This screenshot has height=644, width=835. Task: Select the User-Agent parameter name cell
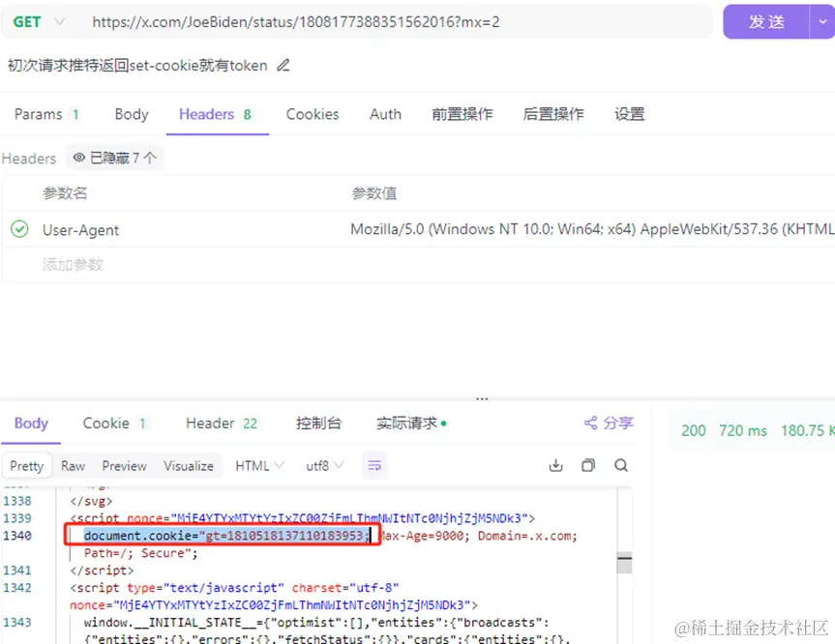coord(80,230)
